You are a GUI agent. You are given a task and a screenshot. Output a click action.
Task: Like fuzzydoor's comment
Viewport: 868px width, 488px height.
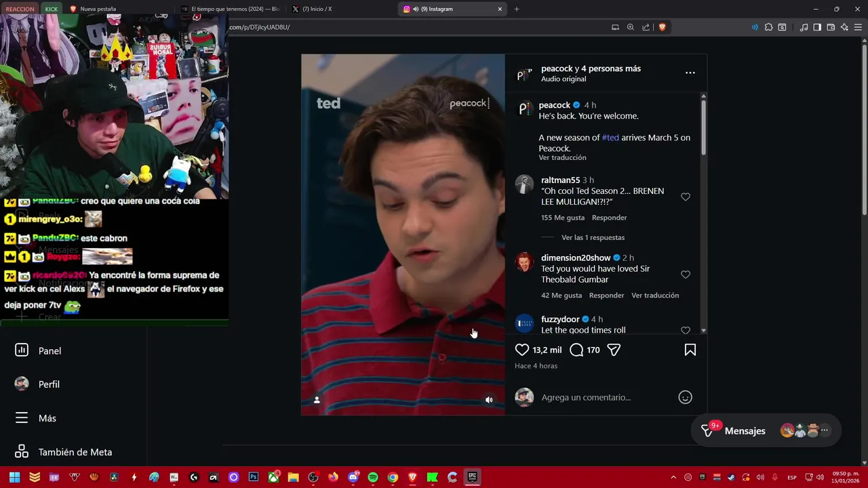pyautogui.click(x=685, y=330)
